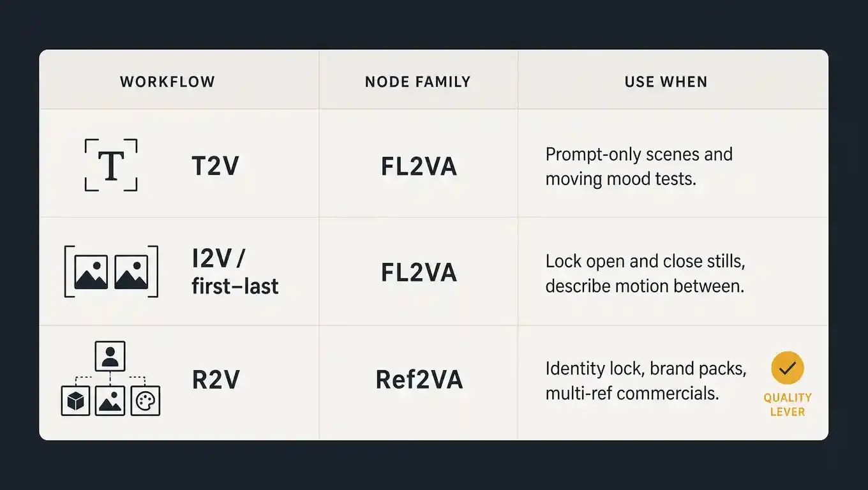Screen dimensions: 868x490
Task: Select the palette style reference icon
Action: tap(145, 401)
